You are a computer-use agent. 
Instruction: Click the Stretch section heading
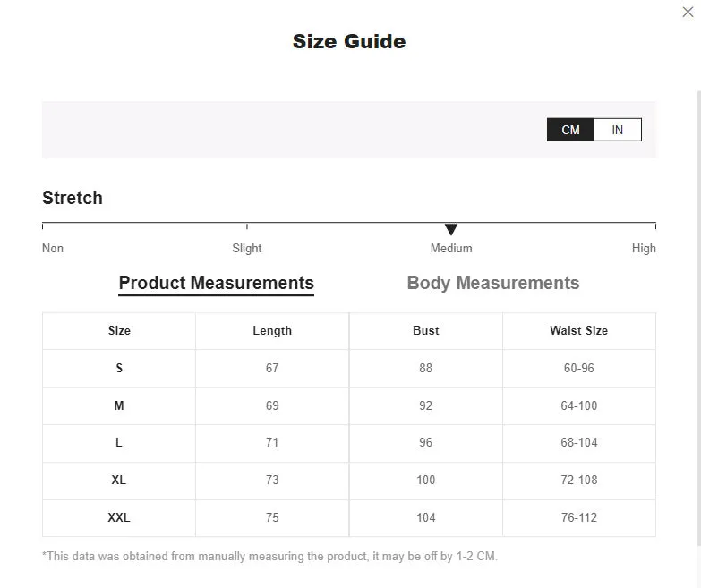click(73, 198)
